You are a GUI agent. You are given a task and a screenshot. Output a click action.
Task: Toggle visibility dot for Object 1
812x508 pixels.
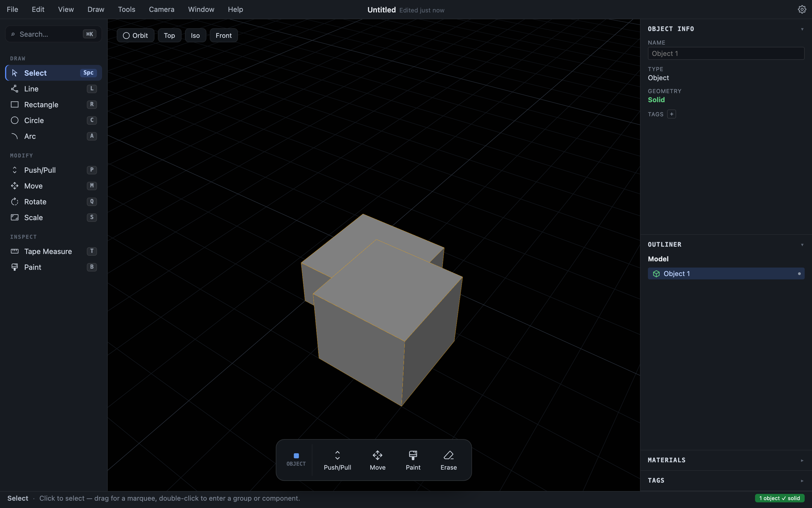point(799,274)
